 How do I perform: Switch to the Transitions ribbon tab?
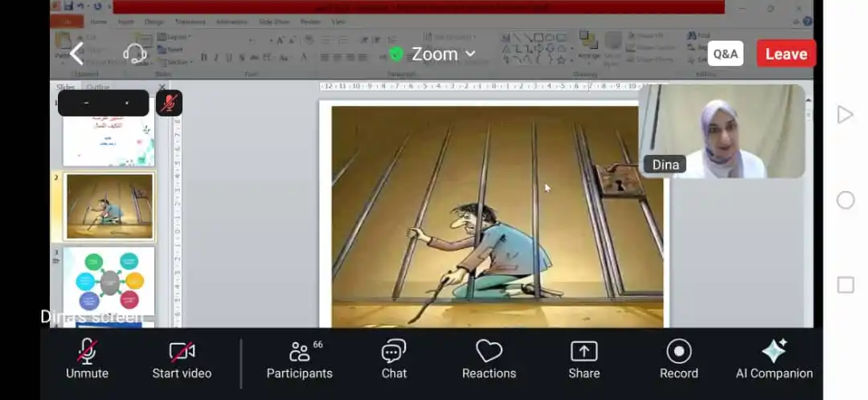190,22
